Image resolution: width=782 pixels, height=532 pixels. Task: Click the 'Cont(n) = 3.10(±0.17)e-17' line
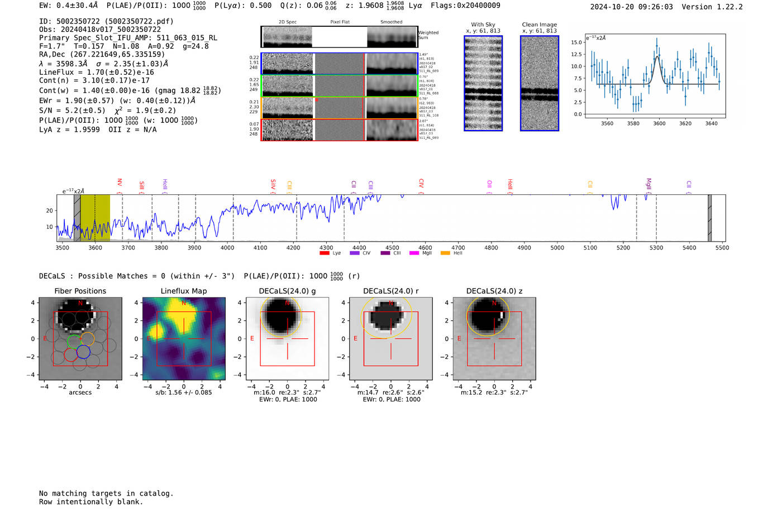[x=94, y=80]
